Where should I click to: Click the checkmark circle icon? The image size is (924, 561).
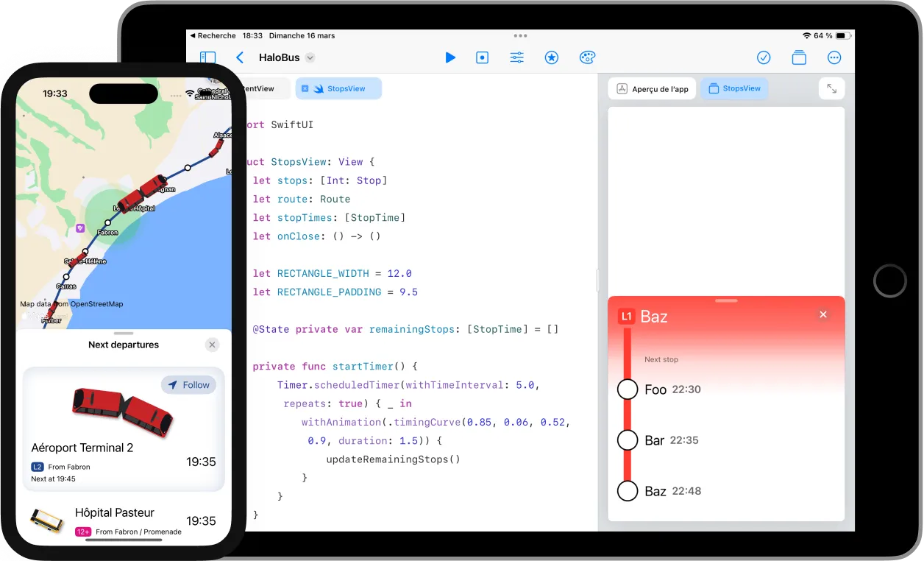pyautogui.click(x=764, y=57)
